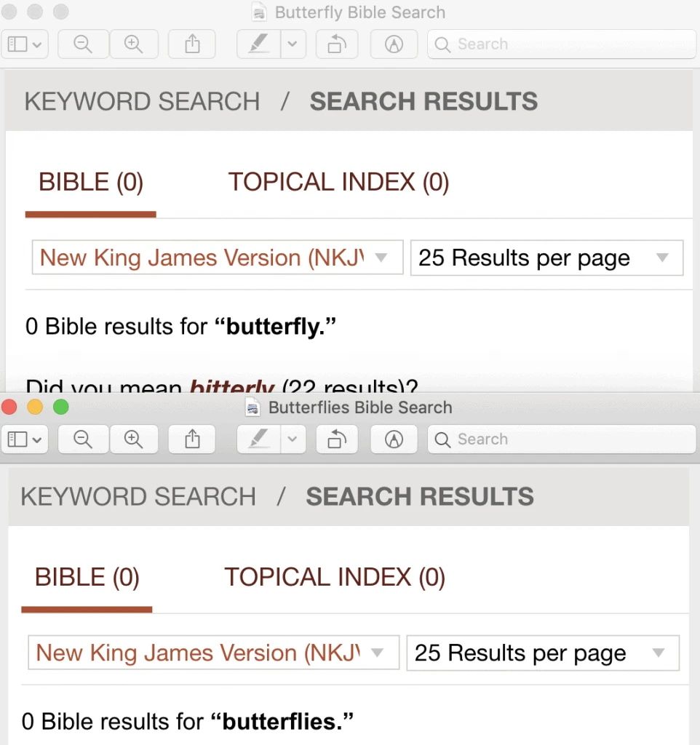The height and width of the screenshot is (745, 700).
Task: Focus search field in Butterflies Bible Search toolbar
Action: (x=562, y=439)
